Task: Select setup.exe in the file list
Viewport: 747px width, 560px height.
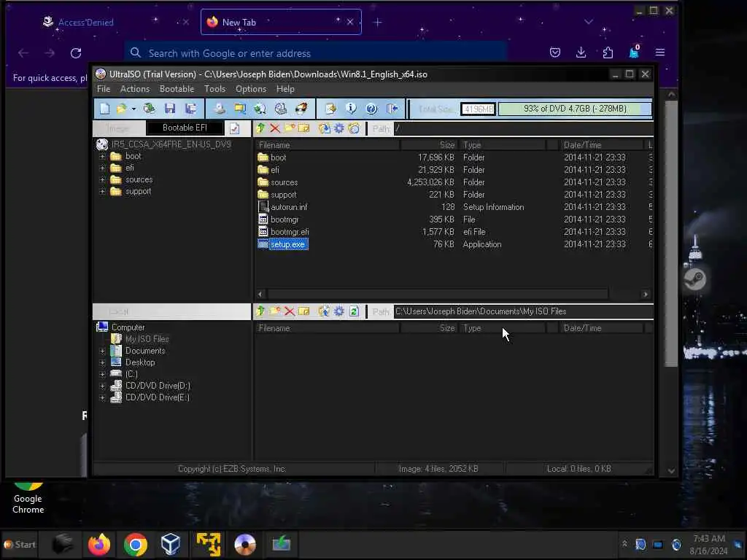Action: pos(287,244)
